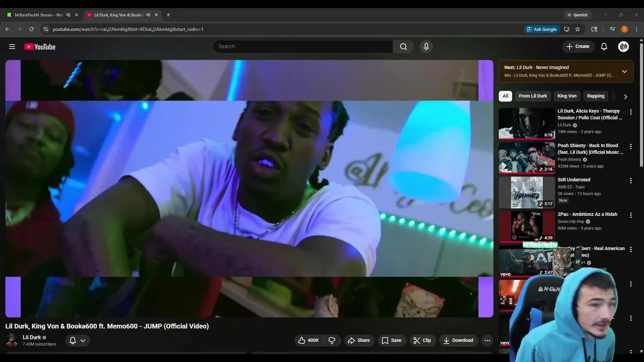Open YouTube notifications bell
This screenshot has height=362, width=644.
pyautogui.click(x=604, y=47)
